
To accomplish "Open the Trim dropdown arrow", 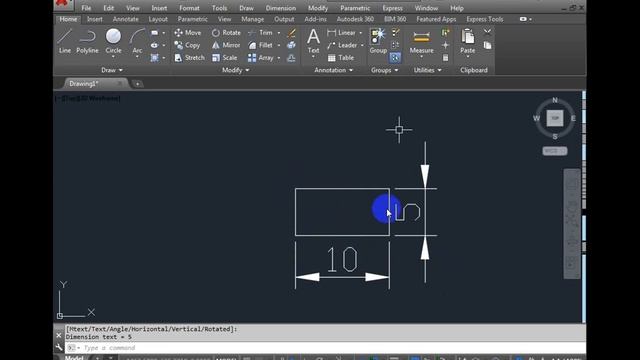I will pos(279,33).
